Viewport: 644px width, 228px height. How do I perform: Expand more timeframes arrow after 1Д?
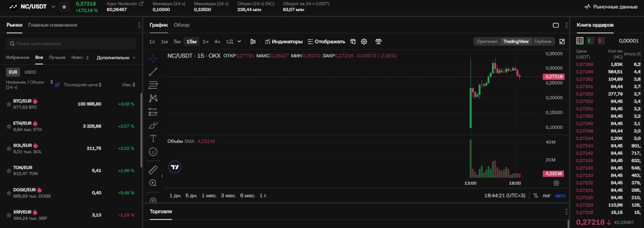pyautogui.click(x=239, y=41)
